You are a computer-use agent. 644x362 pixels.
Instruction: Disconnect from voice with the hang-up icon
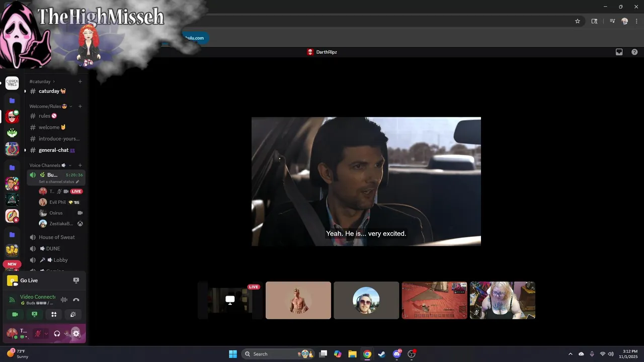(x=76, y=300)
